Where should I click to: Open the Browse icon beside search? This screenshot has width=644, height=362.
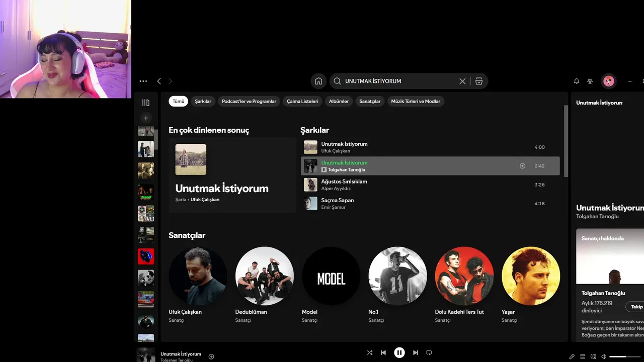coord(479,81)
